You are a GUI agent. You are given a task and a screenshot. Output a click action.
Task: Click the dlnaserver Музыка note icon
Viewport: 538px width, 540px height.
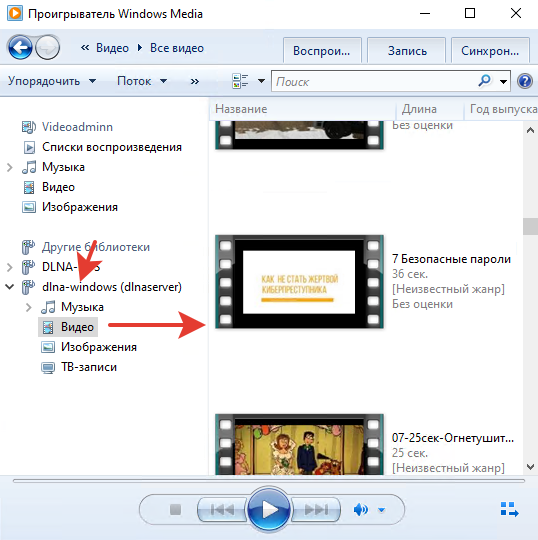point(48,307)
